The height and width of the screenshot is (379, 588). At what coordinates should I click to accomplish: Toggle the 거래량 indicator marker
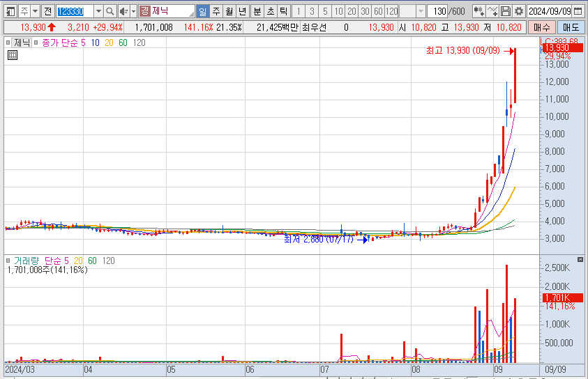point(8,261)
